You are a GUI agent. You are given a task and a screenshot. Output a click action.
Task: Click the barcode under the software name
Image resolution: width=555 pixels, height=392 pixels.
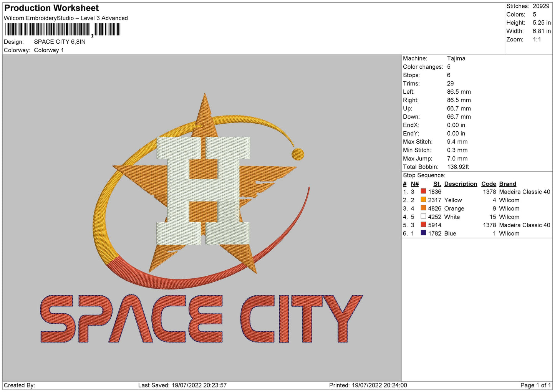pyautogui.click(x=63, y=30)
